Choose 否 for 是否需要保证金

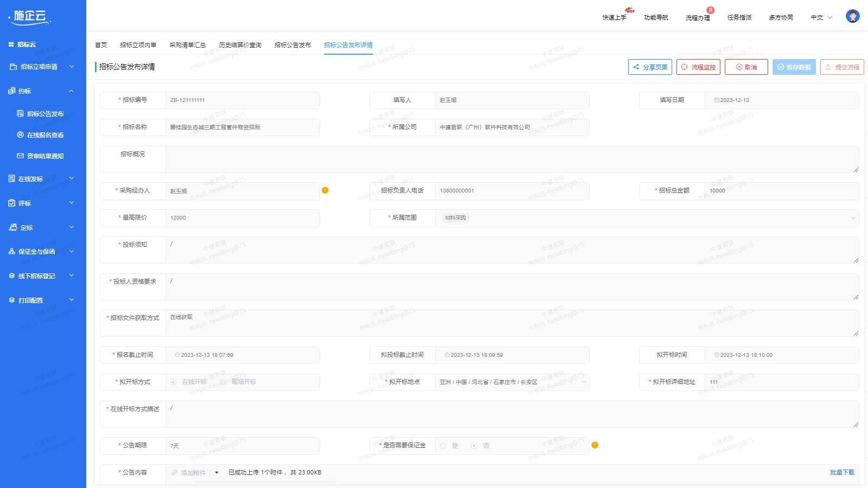474,446
